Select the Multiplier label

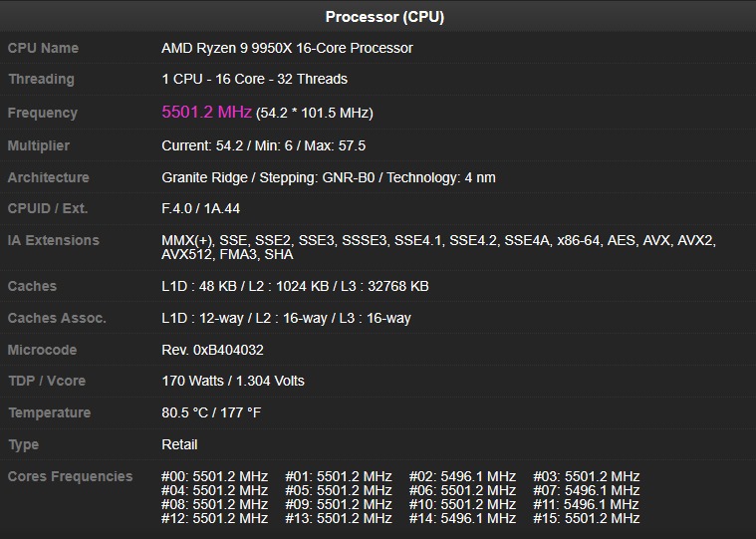(x=39, y=145)
